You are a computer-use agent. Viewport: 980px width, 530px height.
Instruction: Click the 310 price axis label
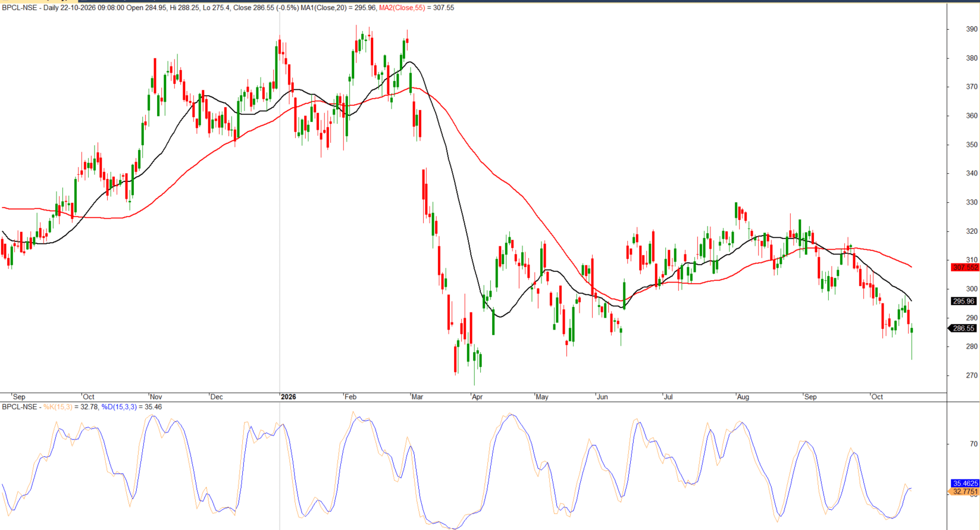coord(972,260)
